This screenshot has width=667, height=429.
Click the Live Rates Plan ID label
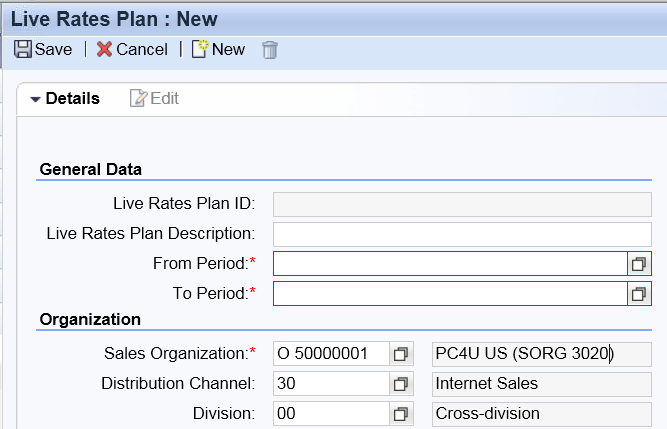pyautogui.click(x=184, y=204)
